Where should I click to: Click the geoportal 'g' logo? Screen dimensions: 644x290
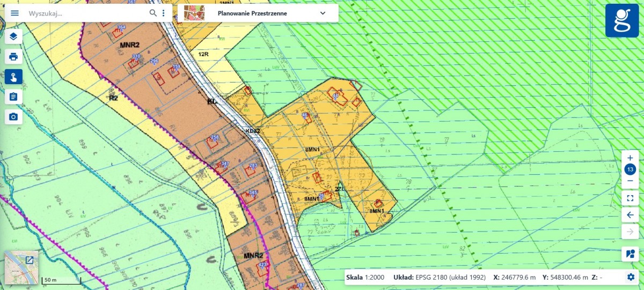[622, 20]
